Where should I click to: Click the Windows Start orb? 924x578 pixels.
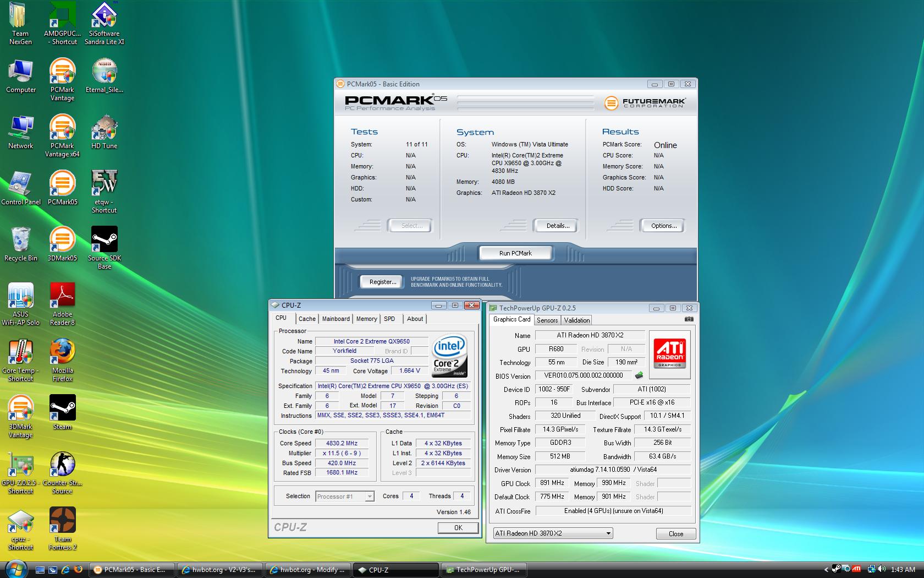15,569
